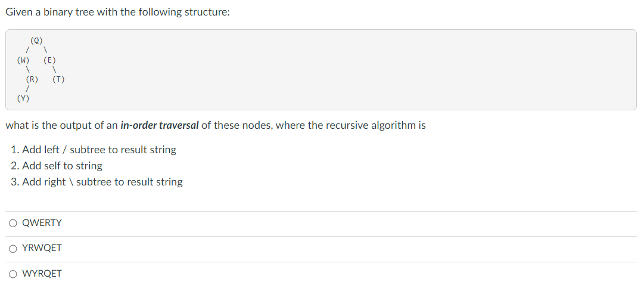Click the root node (Q) in the tree

(x=36, y=41)
